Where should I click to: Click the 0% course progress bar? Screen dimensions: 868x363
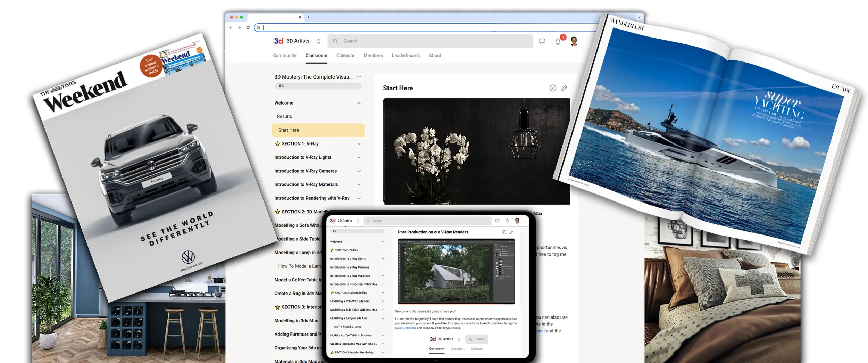point(318,86)
